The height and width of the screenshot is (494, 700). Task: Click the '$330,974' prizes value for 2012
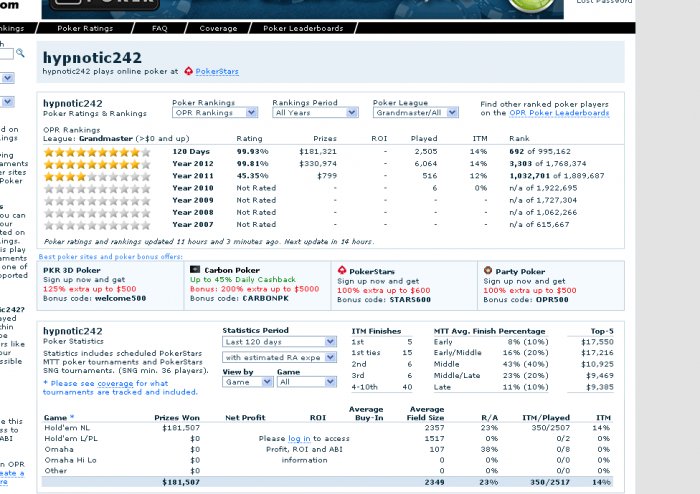pos(318,164)
